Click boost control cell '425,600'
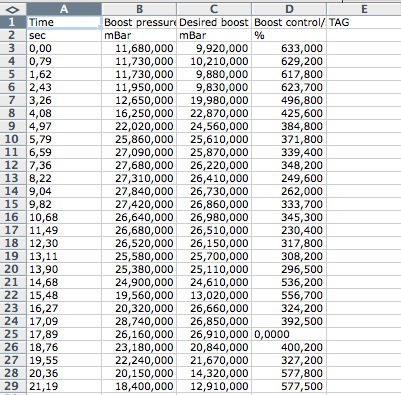 point(289,113)
